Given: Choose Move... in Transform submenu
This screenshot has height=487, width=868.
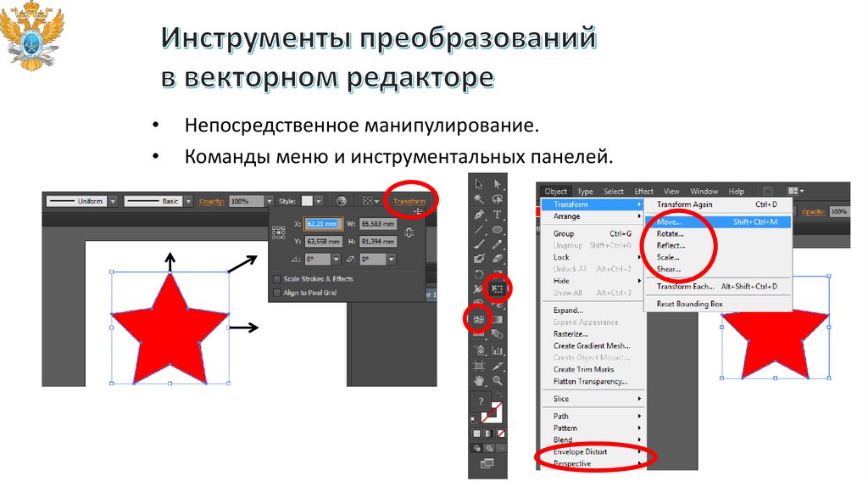Looking at the screenshot, I should click(x=718, y=221).
